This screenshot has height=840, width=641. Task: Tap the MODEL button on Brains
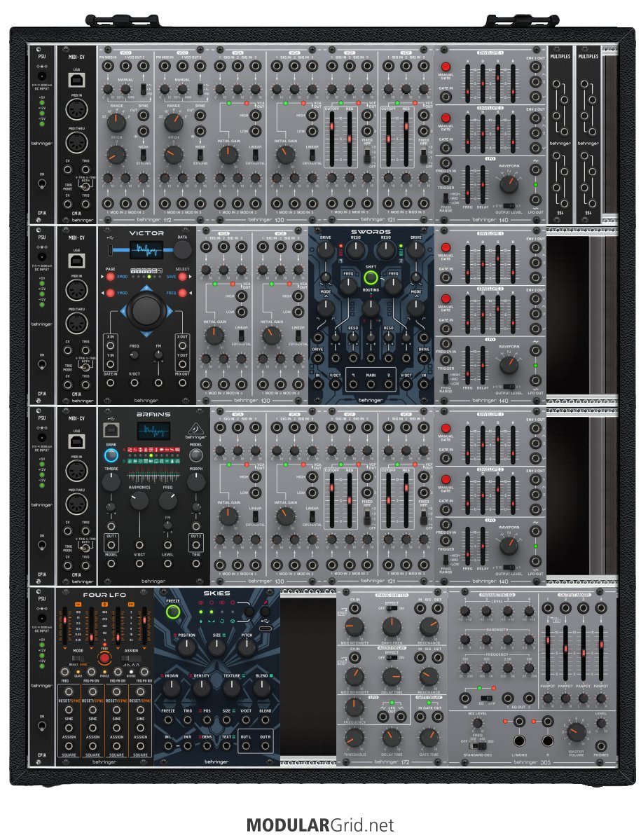[x=196, y=455]
